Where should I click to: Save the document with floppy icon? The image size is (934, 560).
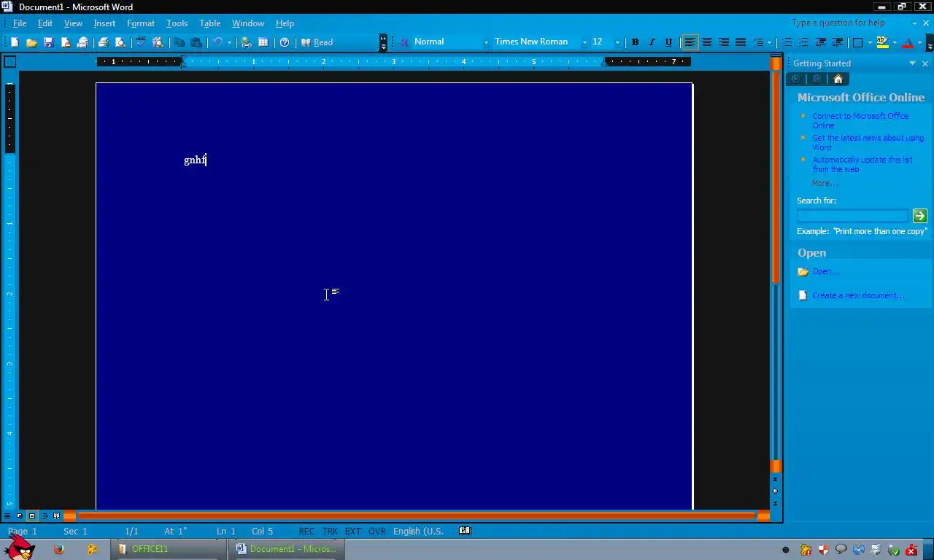pyautogui.click(x=49, y=42)
